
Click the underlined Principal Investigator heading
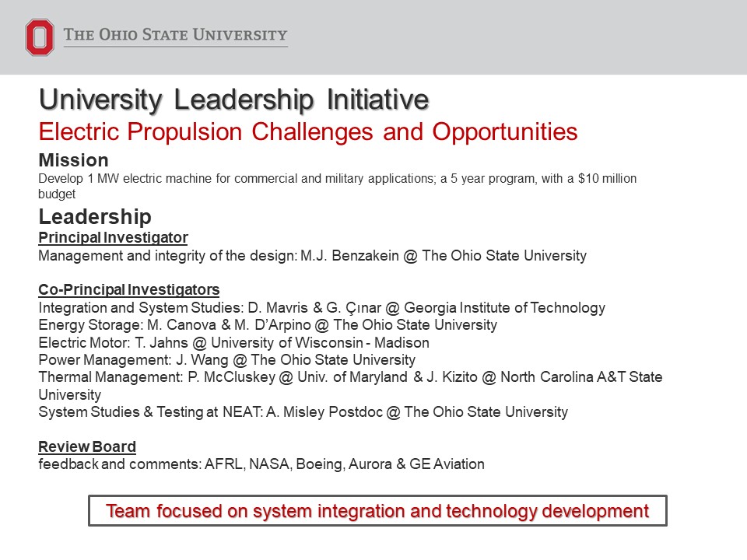coord(113,237)
